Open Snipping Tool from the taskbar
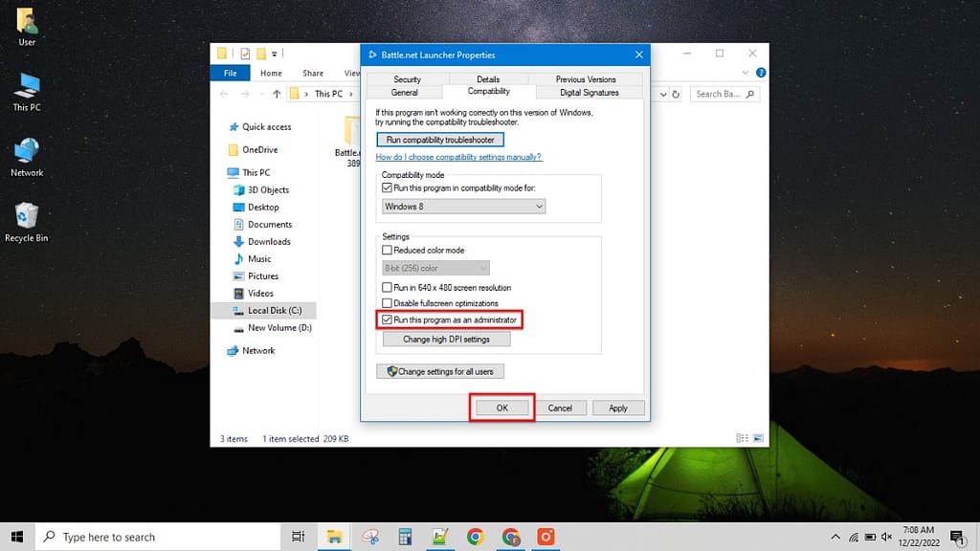The width and height of the screenshot is (980, 551). (370, 537)
